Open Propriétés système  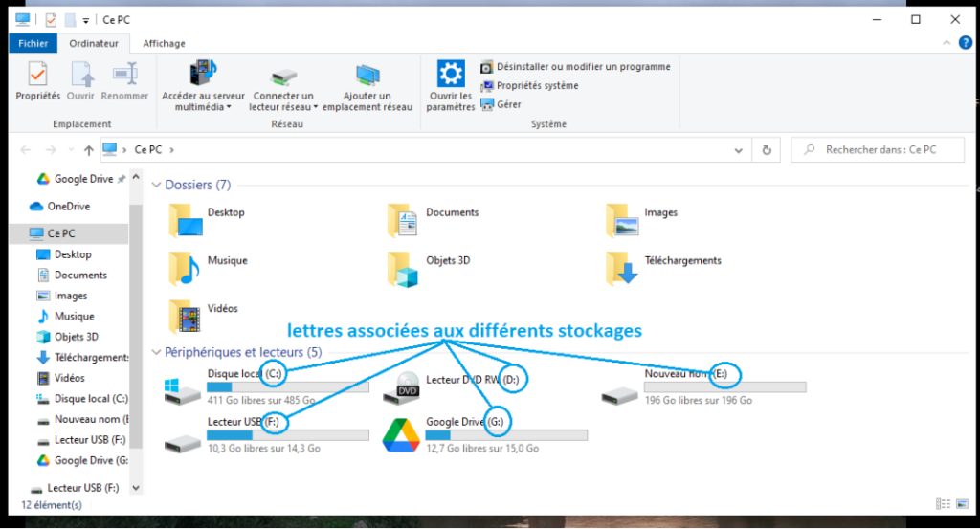(530, 85)
